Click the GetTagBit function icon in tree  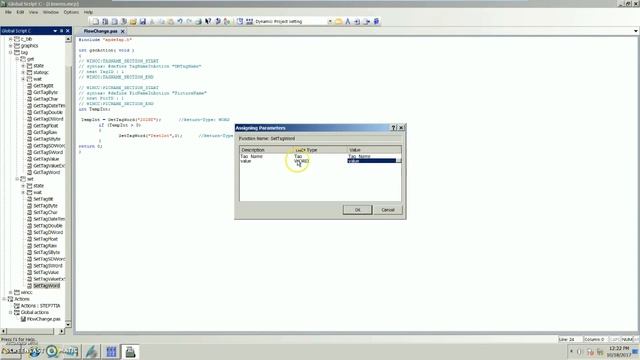29,86
